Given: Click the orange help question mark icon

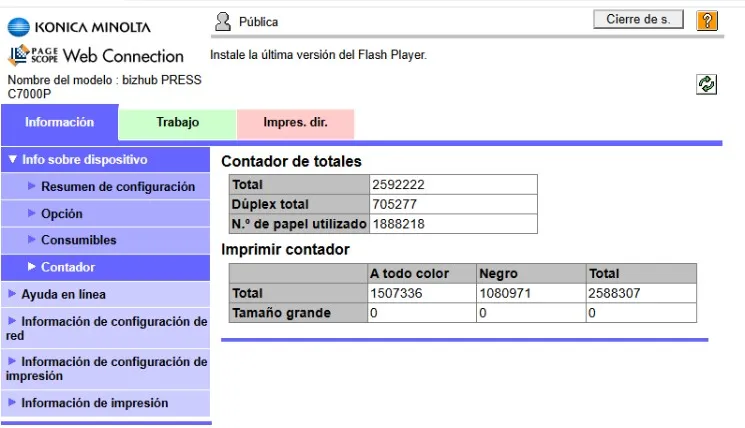Looking at the screenshot, I should tap(707, 20).
